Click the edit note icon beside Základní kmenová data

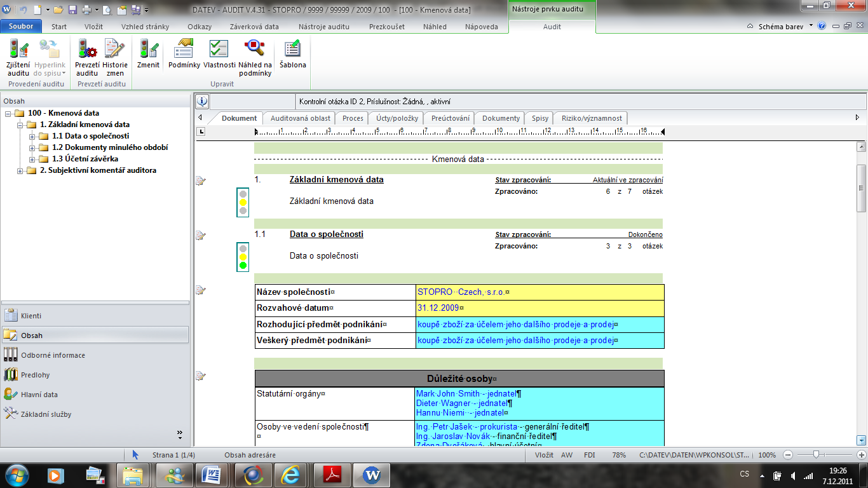[x=201, y=181]
